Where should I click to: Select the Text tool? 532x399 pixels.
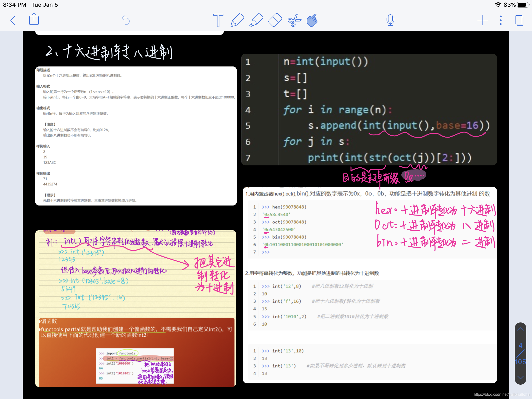click(218, 20)
